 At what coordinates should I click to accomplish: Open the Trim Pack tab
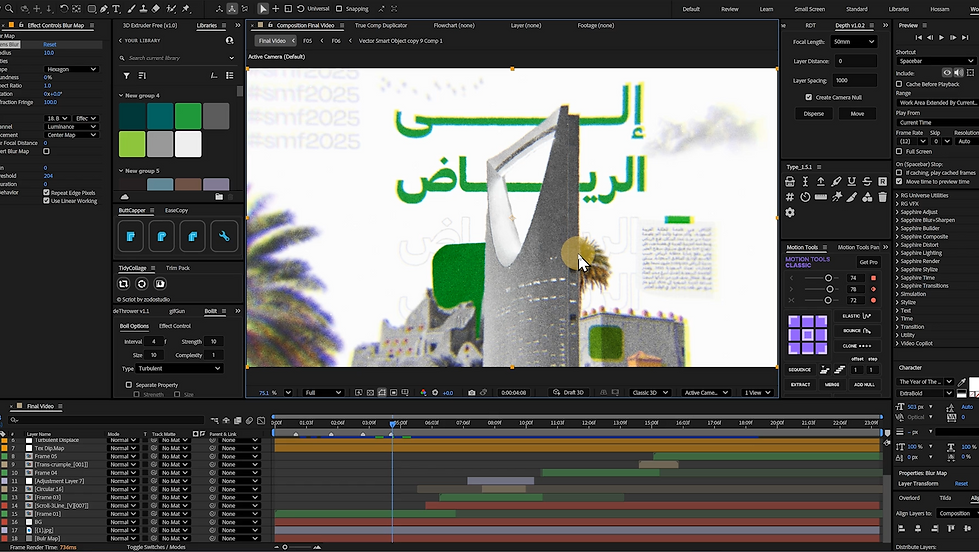[177, 268]
